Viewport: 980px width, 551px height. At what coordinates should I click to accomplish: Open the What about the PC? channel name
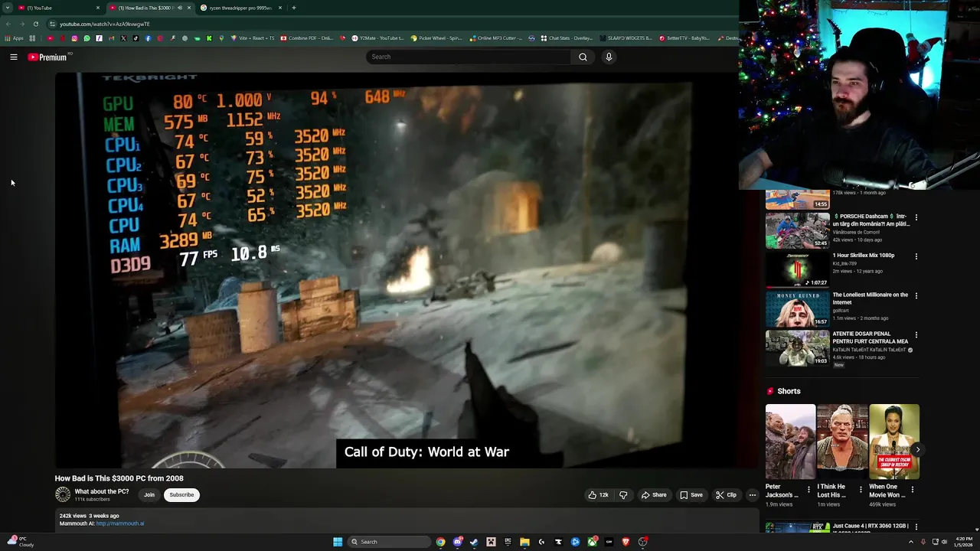pyautogui.click(x=102, y=491)
